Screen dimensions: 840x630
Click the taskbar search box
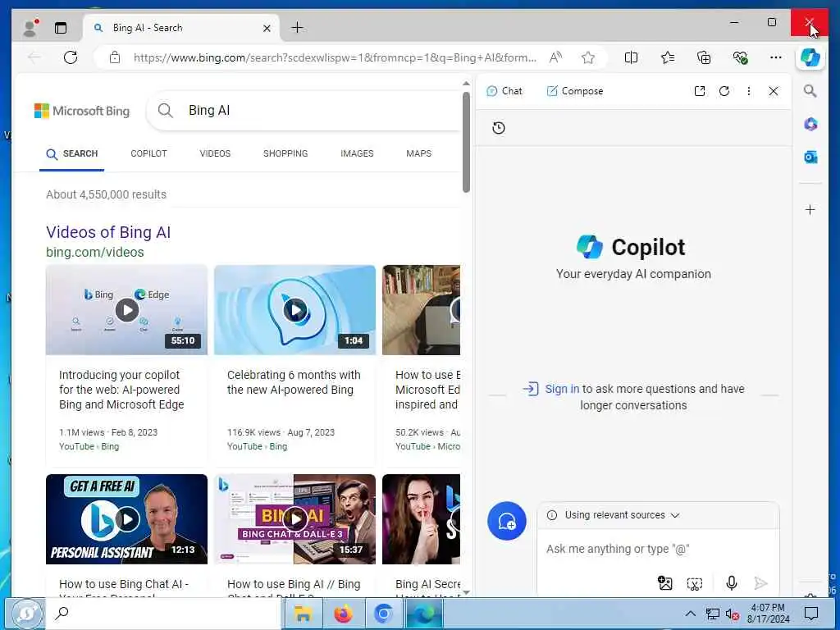tap(164, 613)
